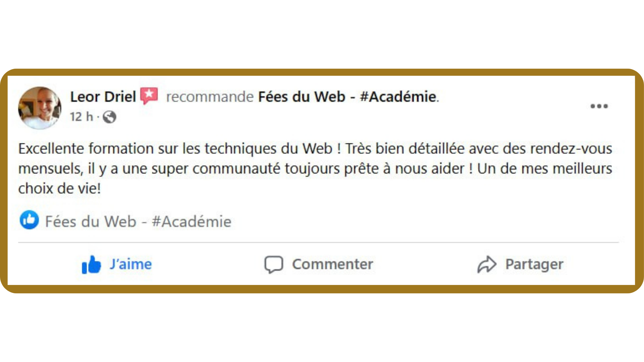This screenshot has height=362, width=644.
Task: Click the "12 h" post timestamp
Action: [x=81, y=117]
